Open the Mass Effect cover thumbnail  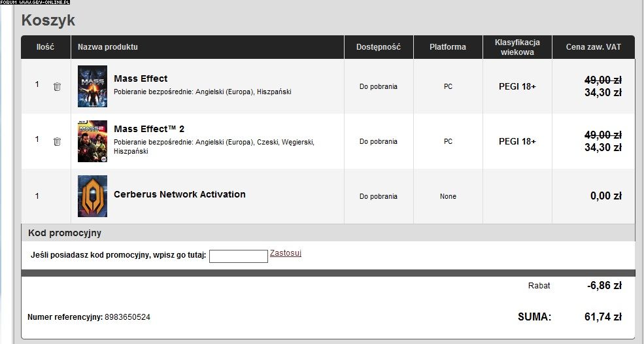[x=92, y=86]
